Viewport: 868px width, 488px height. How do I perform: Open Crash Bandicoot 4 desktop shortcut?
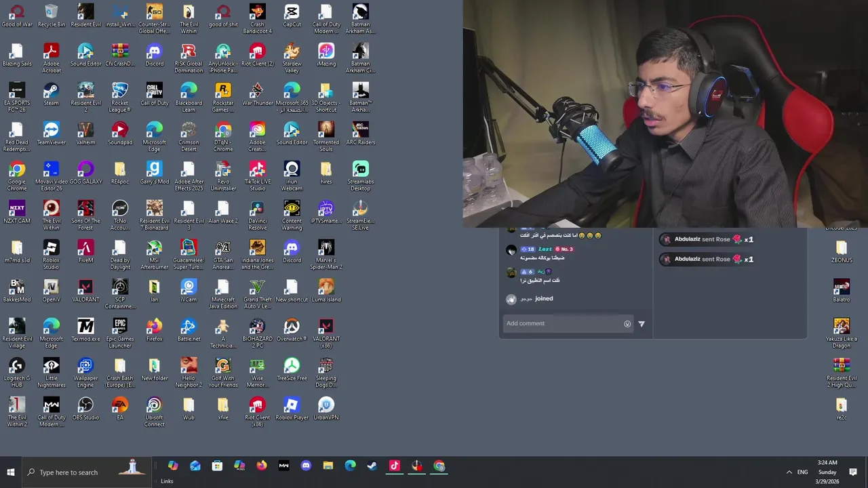click(x=258, y=19)
